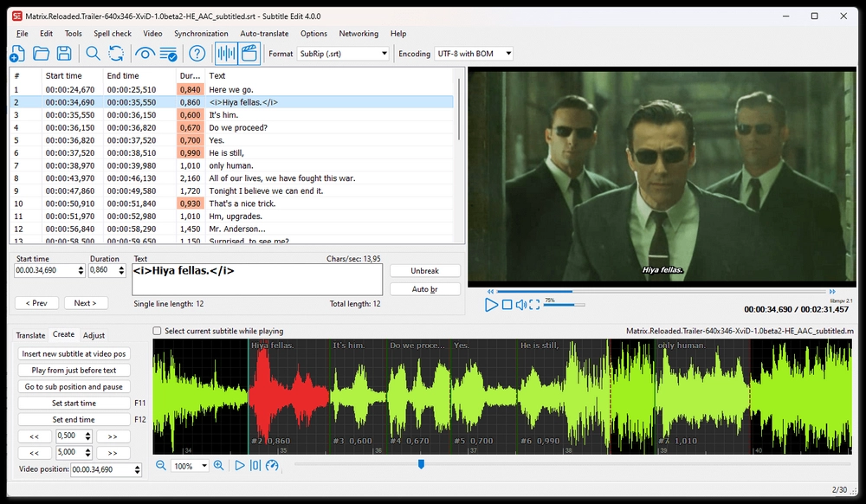The height and width of the screenshot is (504, 866).
Task: Click the video seek progress bar
Action: tap(661, 291)
